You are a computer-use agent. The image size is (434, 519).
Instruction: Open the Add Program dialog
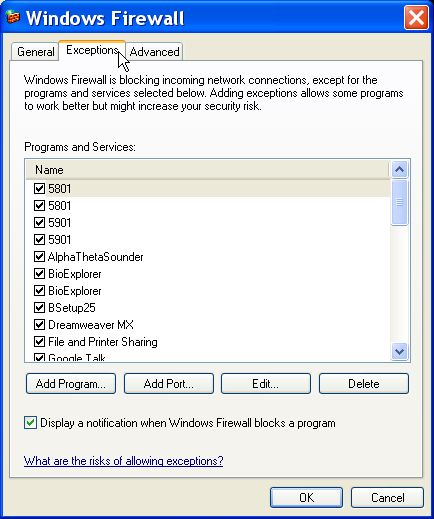click(71, 384)
